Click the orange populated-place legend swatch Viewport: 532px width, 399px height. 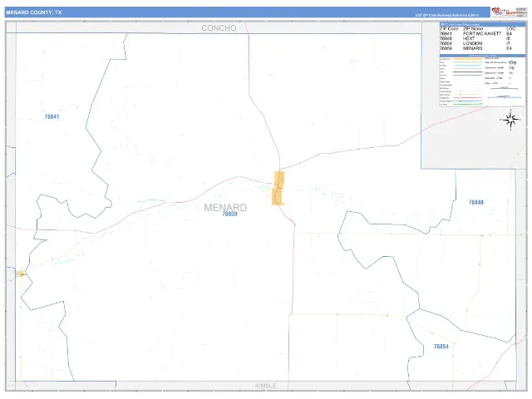(467, 59)
